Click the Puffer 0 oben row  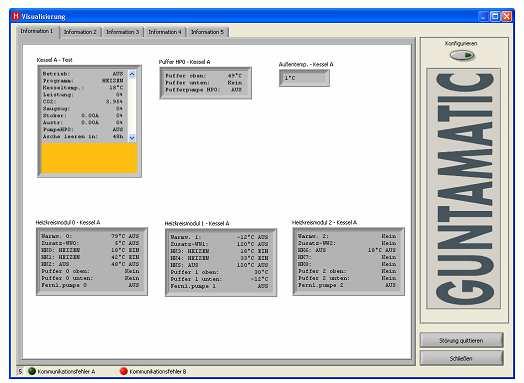click(90, 271)
